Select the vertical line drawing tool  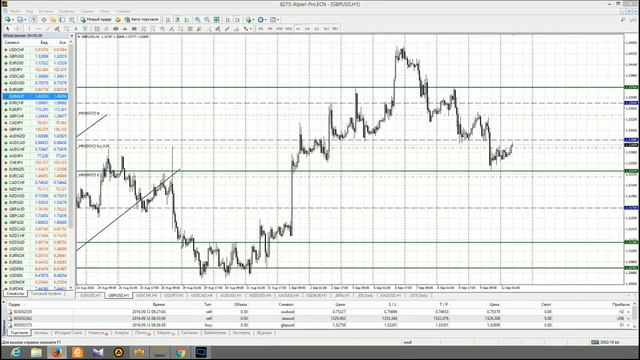click(x=29, y=29)
